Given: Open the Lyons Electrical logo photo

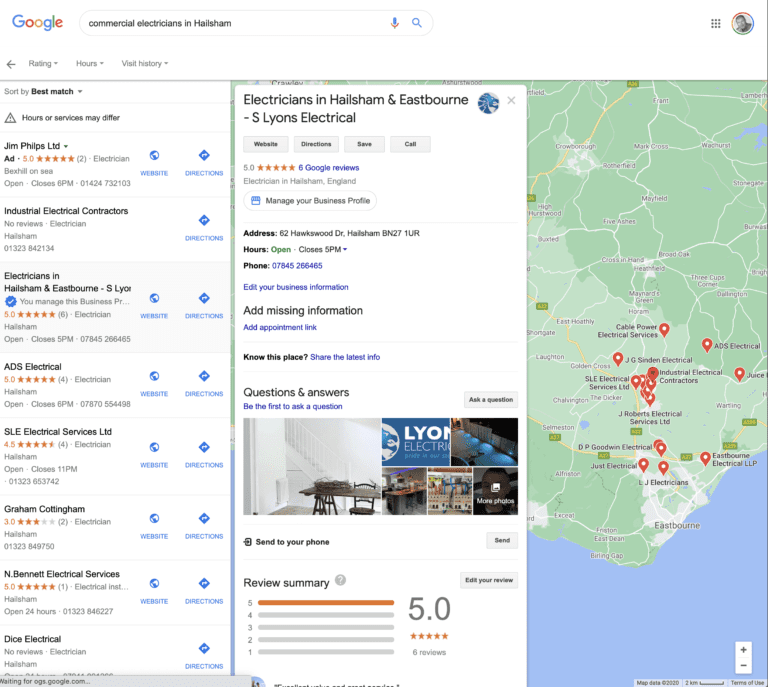Looking at the screenshot, I should coord(416,441).
